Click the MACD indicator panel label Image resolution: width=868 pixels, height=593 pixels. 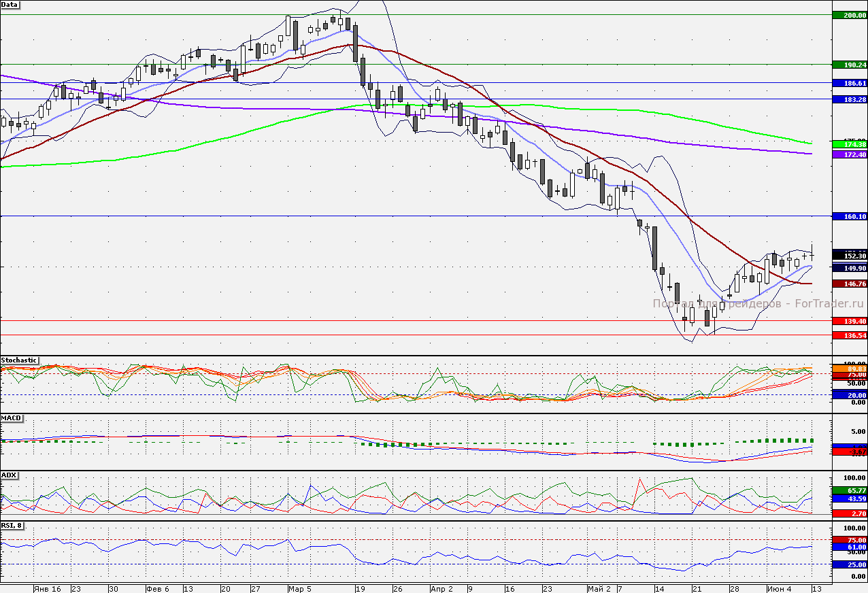10,416
